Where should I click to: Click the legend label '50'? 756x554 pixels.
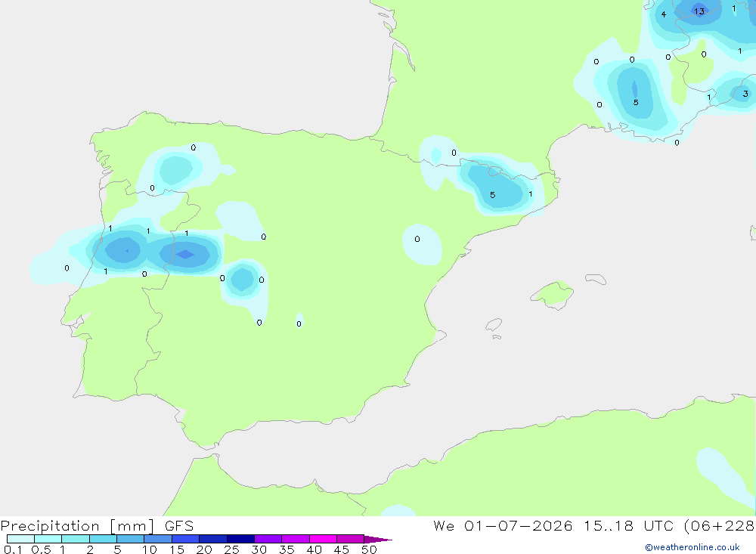pyautogui.click(x=369, y=549)
